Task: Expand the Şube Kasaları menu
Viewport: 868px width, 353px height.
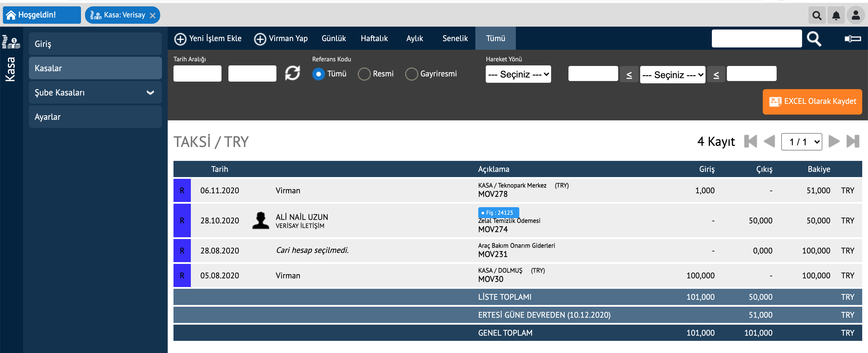Action: (x=95, y=92)
